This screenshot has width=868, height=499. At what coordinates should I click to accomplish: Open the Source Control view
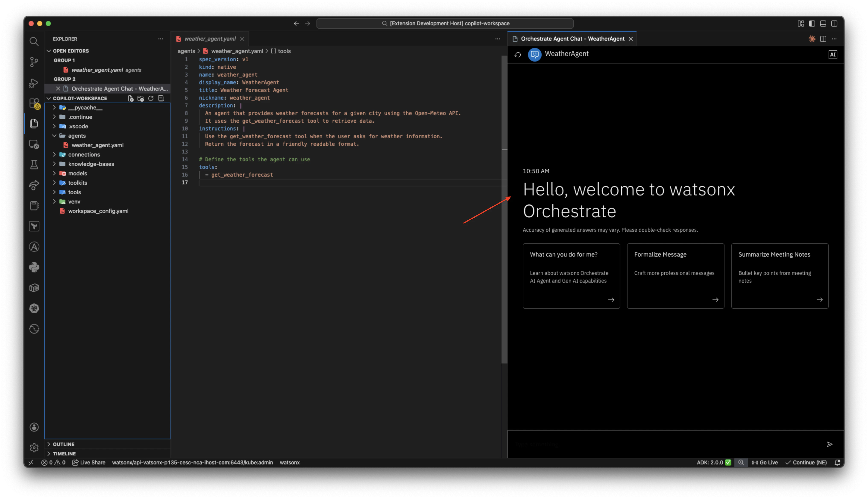(34, 62)
